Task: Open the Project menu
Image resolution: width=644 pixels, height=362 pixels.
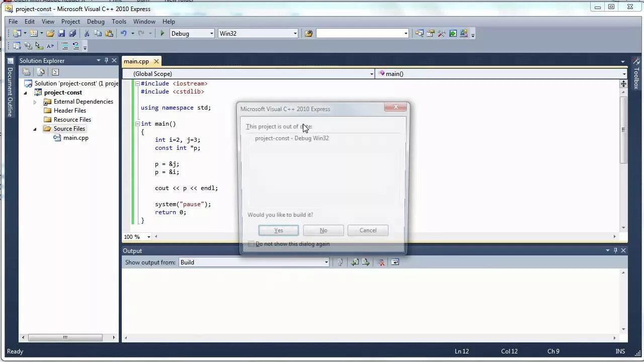Action: (70, 22)
